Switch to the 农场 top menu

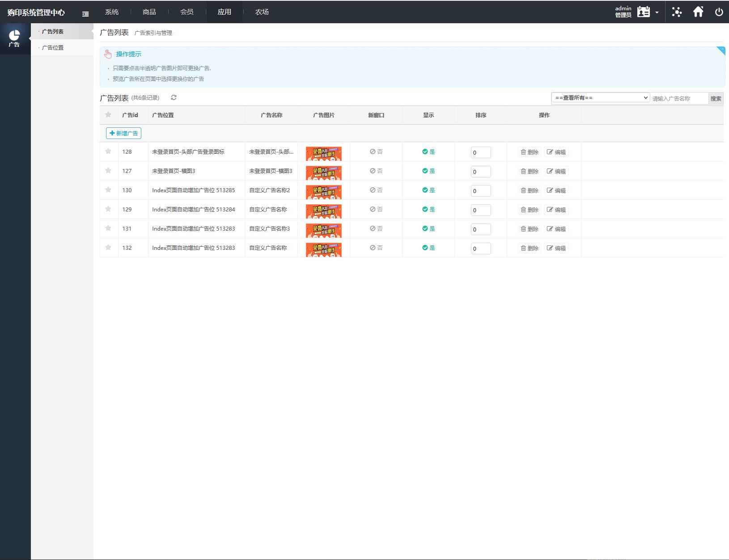pyautogui.click(x=262, y=12)
